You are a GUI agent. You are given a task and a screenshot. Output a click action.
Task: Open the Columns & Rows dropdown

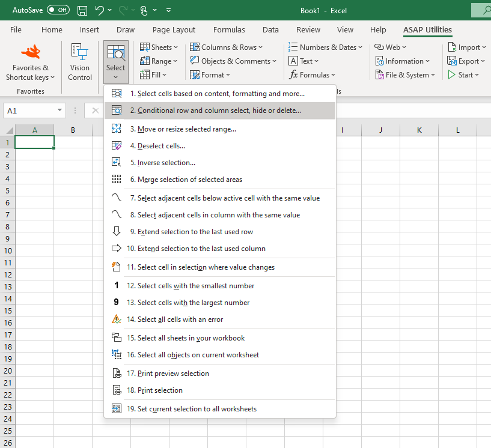coord(226,47)
